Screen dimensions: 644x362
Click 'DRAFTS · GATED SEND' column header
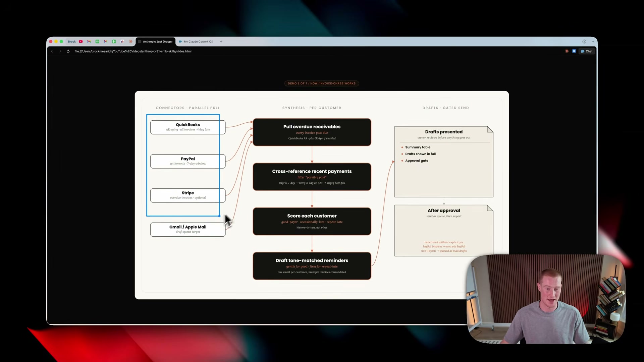click(446, 108)
